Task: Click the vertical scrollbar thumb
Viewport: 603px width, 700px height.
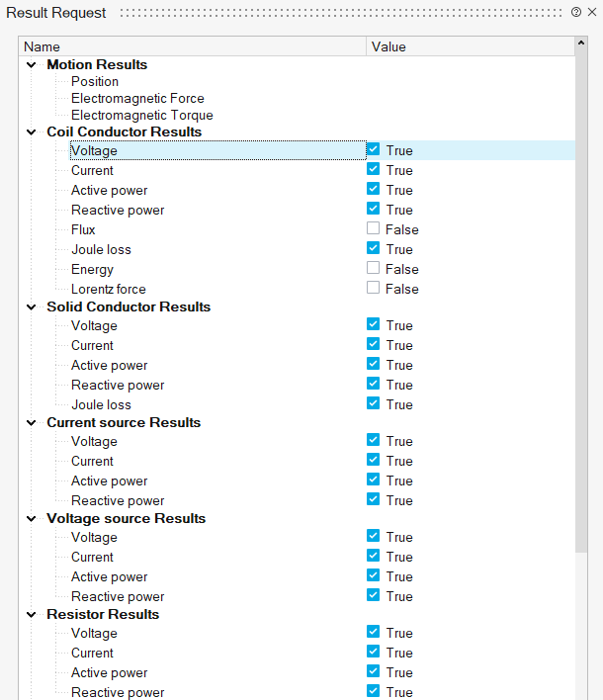Action: coord(581,297)
